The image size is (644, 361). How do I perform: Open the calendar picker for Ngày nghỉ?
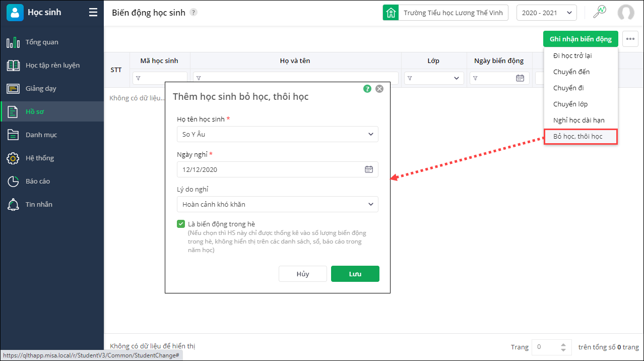369,169
